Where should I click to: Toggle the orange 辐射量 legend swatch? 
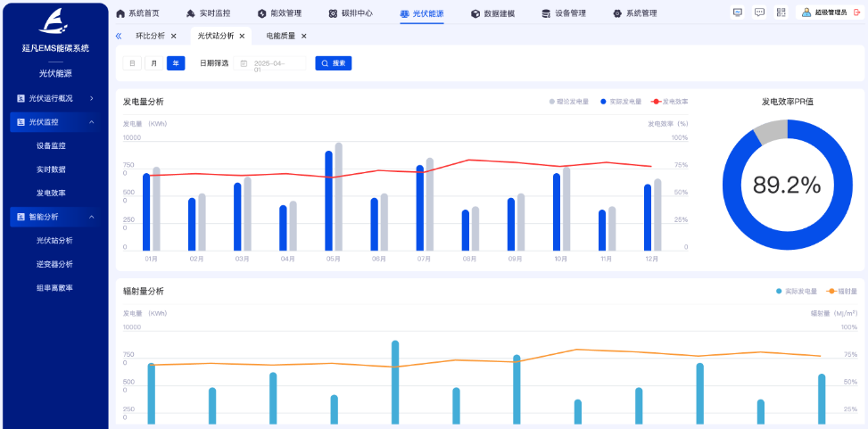(831, 291)
